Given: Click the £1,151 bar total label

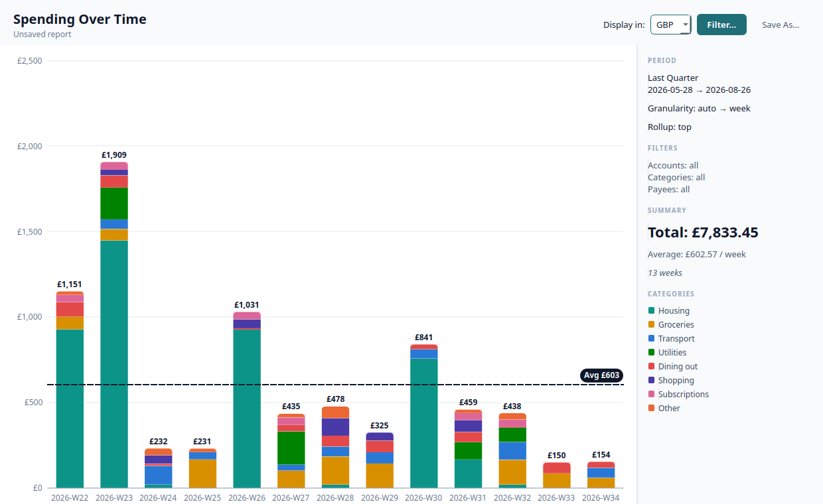Looking at the screenshot, I should (x=70, y=284).
